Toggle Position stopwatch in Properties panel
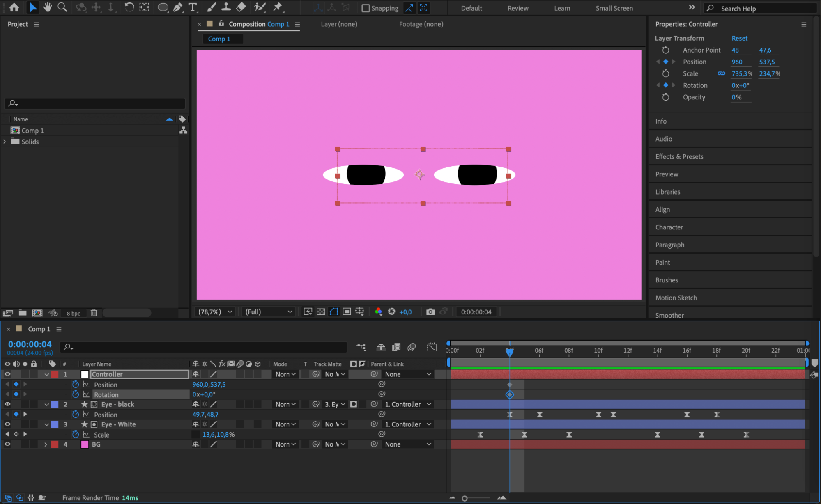The image size is (821, 504). point(666,62)
